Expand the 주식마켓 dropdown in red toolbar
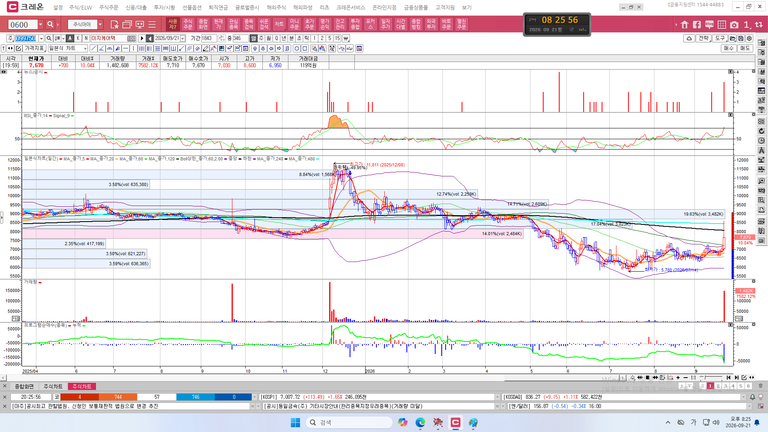Screen dimensions: 768x432 [x=100, y=24]
